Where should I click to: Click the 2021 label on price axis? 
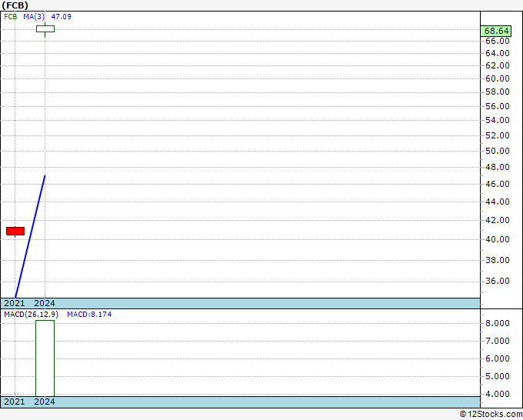(x=15, y=303)
